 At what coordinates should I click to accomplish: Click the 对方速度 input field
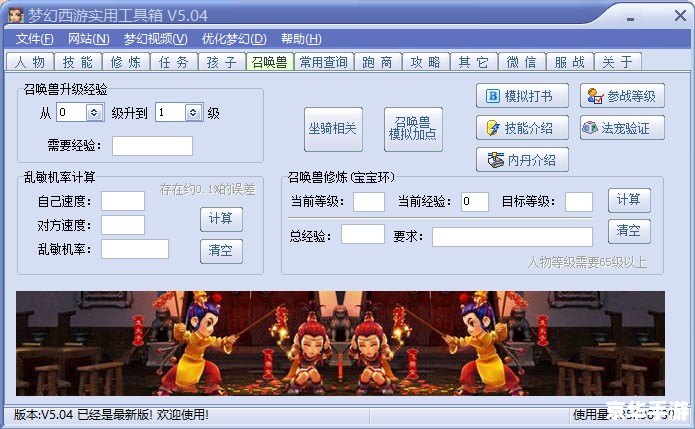123,225
